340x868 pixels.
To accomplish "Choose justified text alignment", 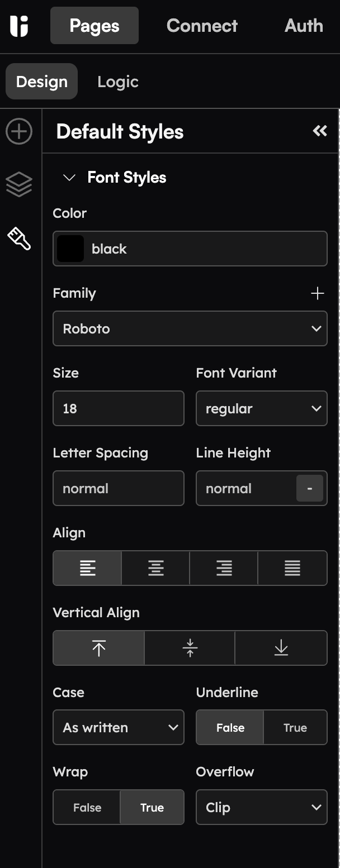I will (x=292, y=568).
